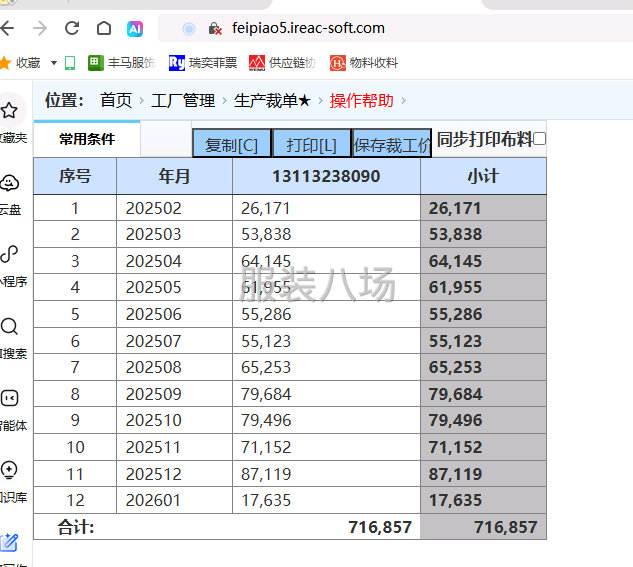
Task: Click the 年月 column header
Action: point(174,176)
